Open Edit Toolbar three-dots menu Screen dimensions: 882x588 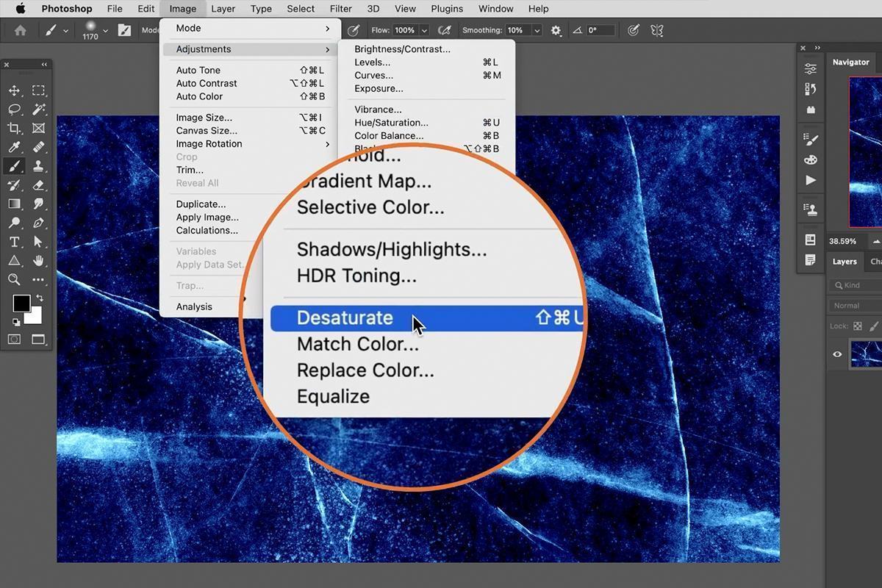tap(39, 280)
